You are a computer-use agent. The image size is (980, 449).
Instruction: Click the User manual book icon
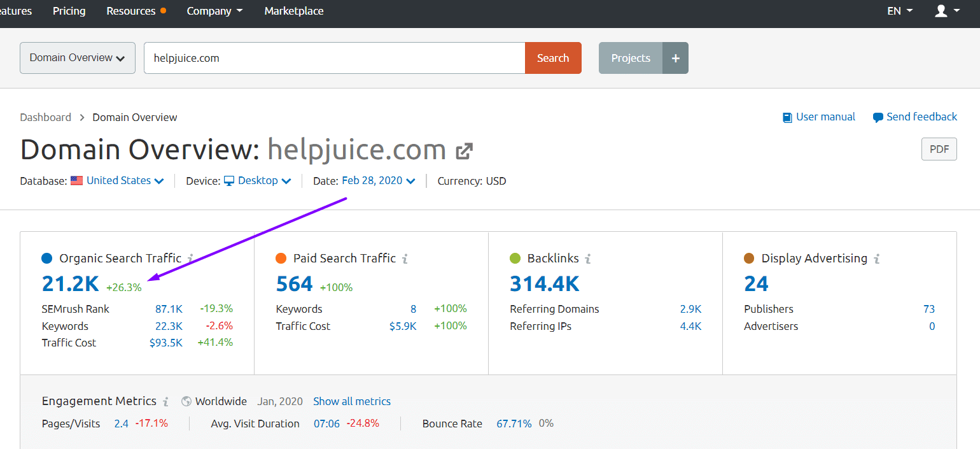(788, 117)
